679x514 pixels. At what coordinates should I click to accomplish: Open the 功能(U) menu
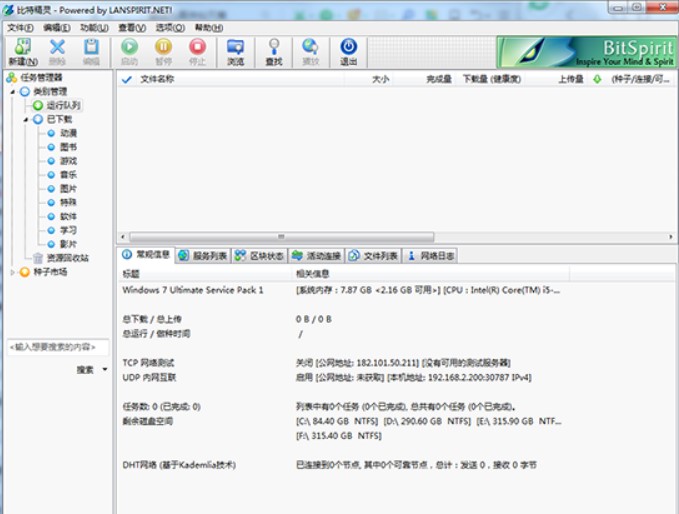pyautogui.click(x=94, y=28)
